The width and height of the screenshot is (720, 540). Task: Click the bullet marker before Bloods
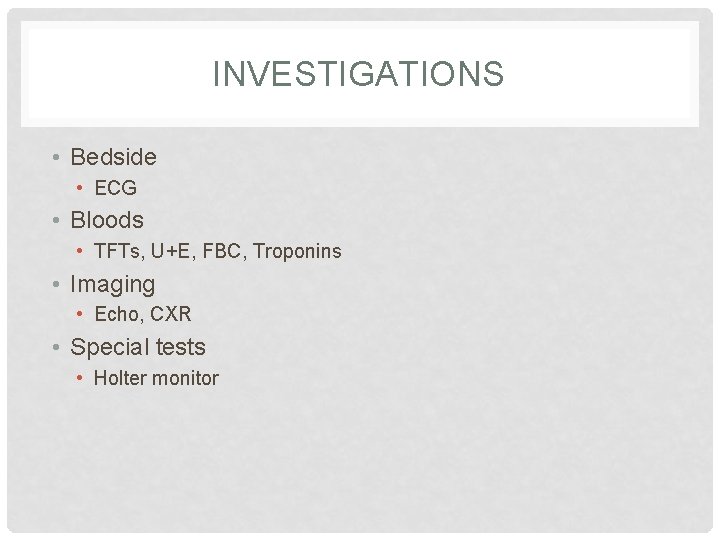pos(58,221)
